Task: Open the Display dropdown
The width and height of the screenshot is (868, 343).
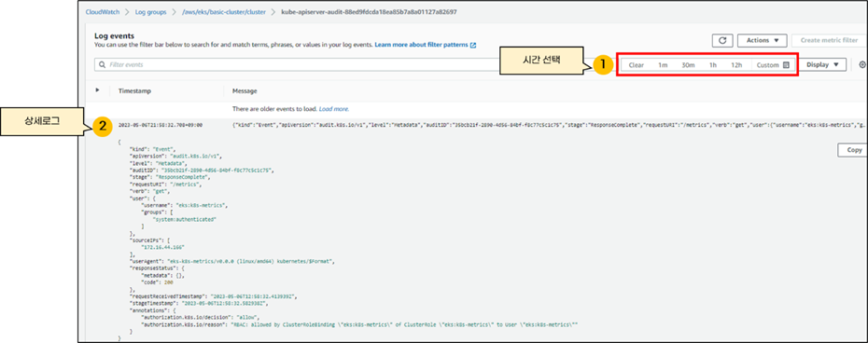Action: [822, 64]
